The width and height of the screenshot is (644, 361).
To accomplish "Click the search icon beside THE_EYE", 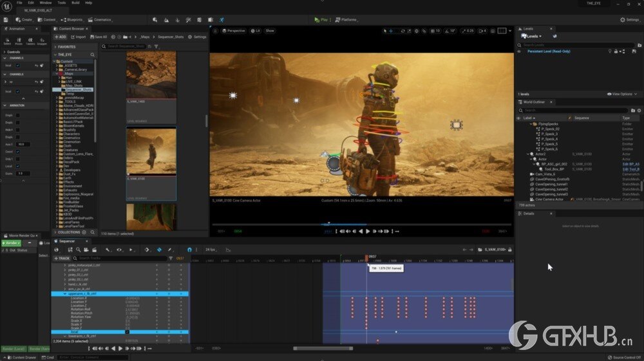I will coord(92,55).
